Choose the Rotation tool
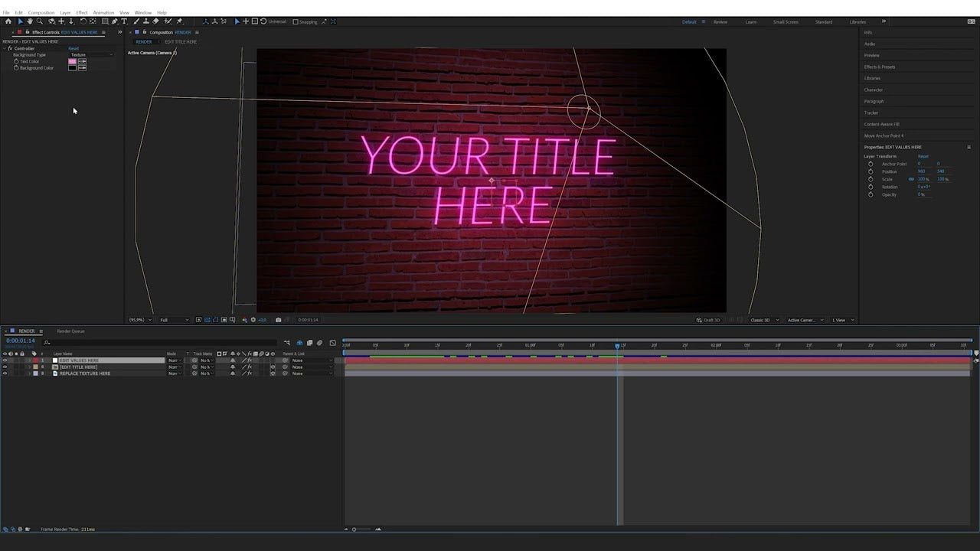Image resolution: width=980 pixels, height=551 pixels. 84,21
